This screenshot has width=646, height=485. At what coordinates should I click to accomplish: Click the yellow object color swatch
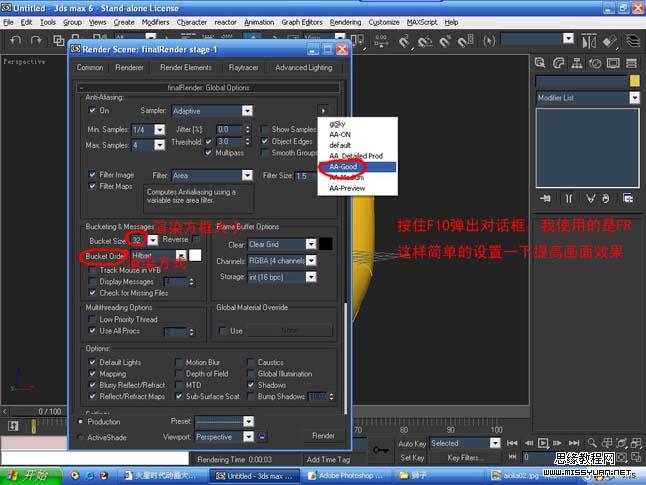click(634, 81)
